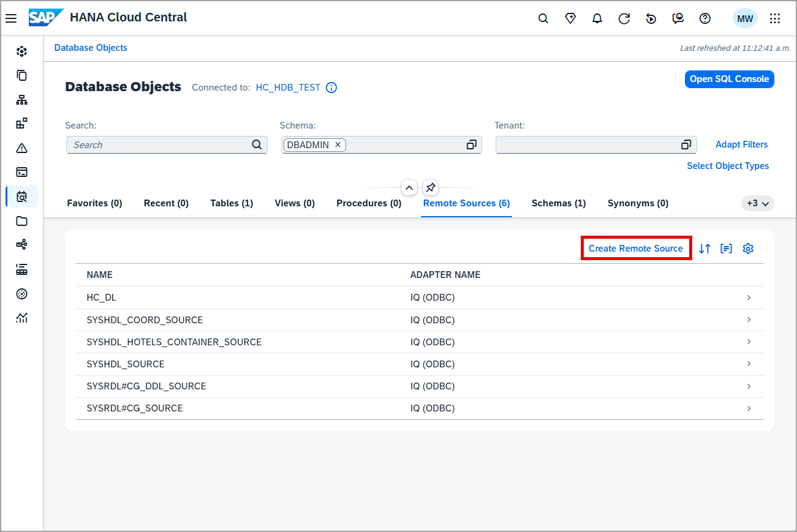Click the circular arrow play icon

pyautogui.click(x=651, y=18)
